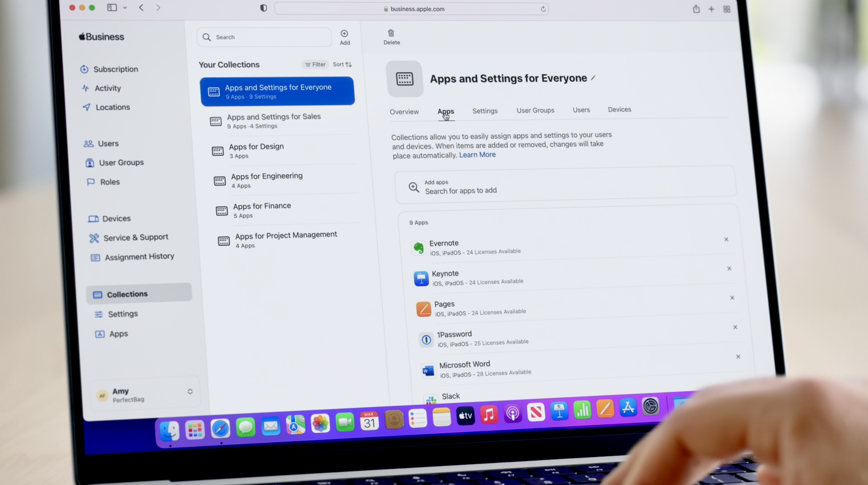Screen dimensions: 868x485
Task: Open Finder from the Dock
Action: tap(169, 431)
